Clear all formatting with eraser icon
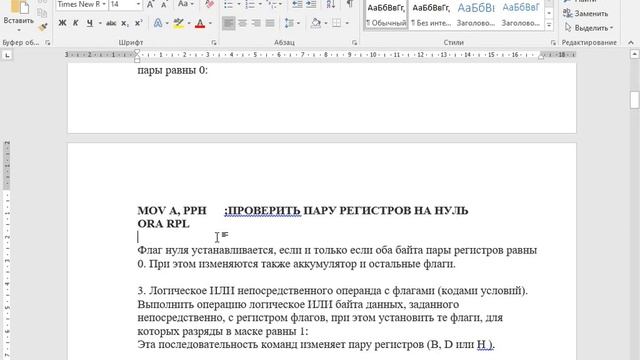This screenshot has width=640, height=360. pos(209,4)
